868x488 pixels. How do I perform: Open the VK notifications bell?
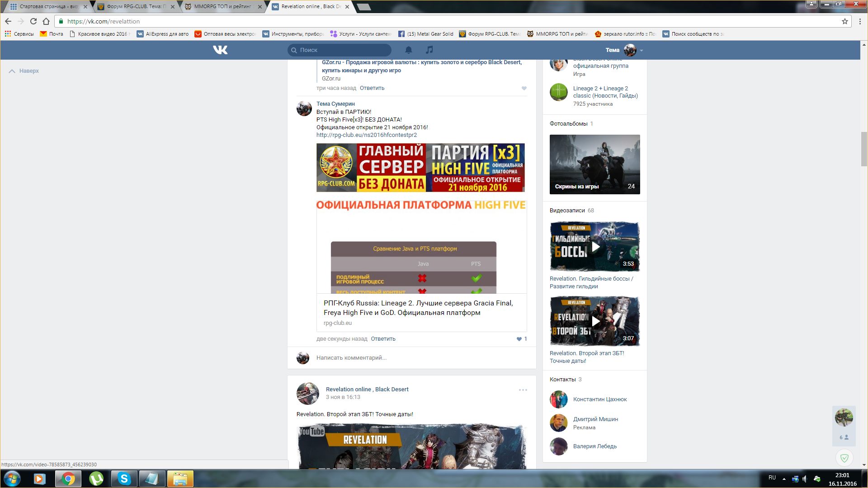(x=408, y=50)
